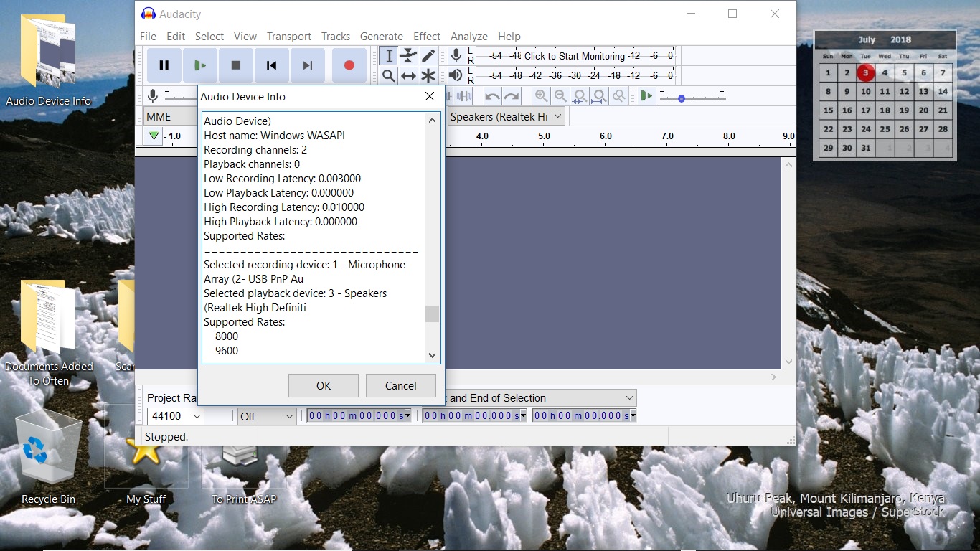Click date 14 in the calendar gadget

(x=943, y=91)
